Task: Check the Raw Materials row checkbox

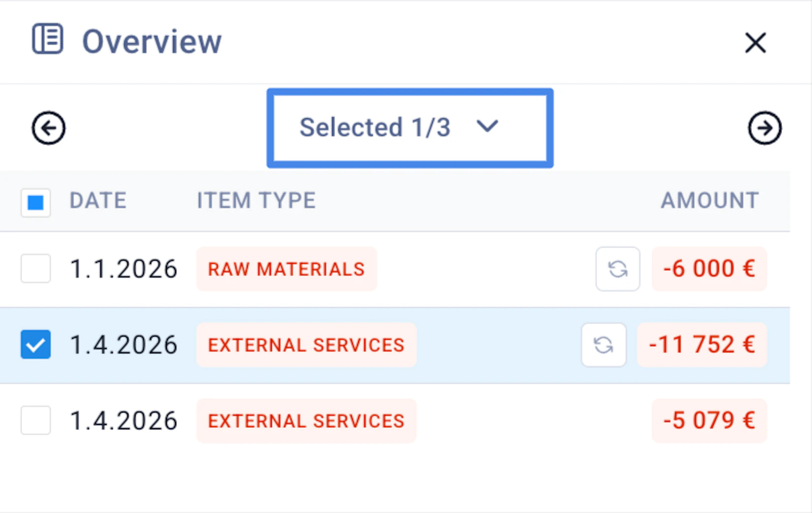Action: coord(35,269)
